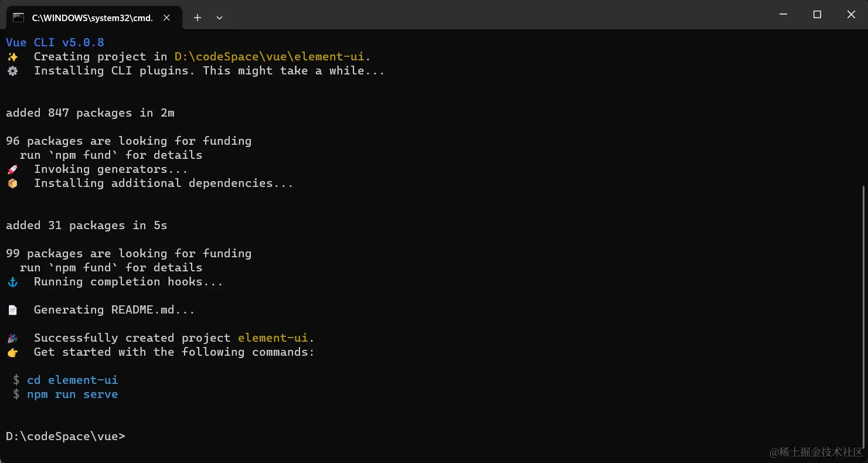
Task: Click the page emoji before Generating README.md
Action: pos(12,310)
